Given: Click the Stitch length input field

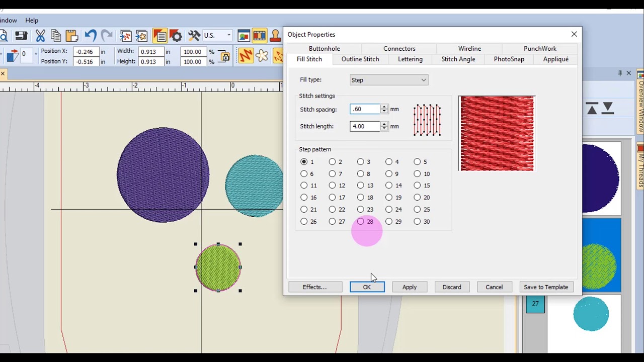Looking at the screenshot, I should [x=365, y=126].
